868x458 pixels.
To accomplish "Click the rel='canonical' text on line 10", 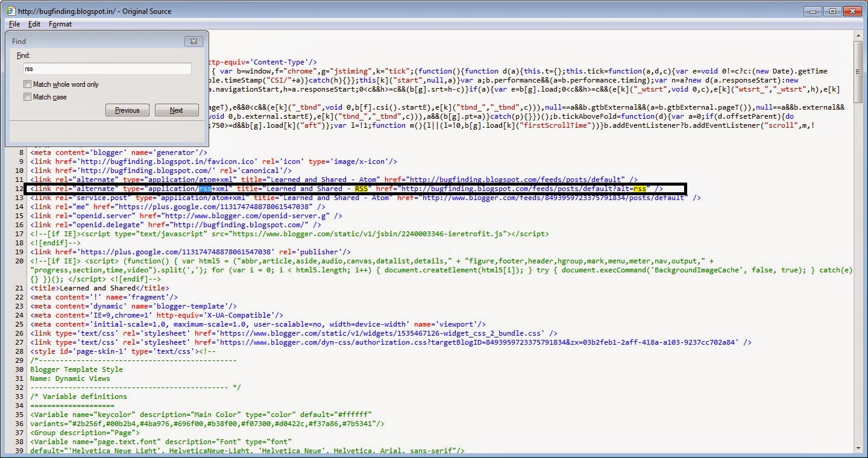I will pos(257,171).
